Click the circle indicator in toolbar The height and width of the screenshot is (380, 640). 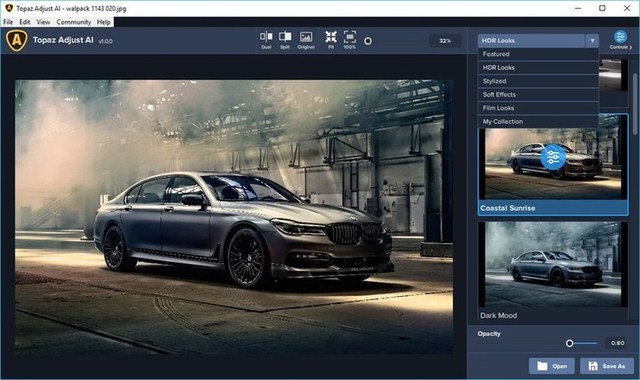point(368,41)
